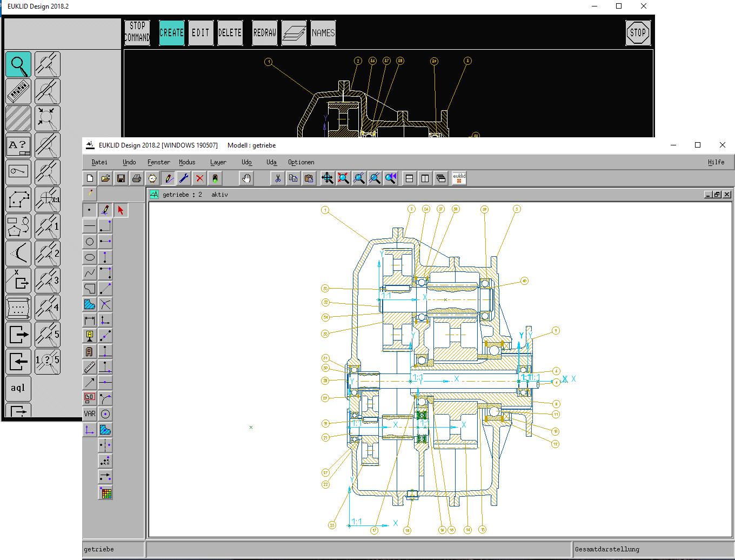The height and width of the screenshot is (560, 735).
Task: Click the zoom view 1 icon
Action: [x=48, y=226]
